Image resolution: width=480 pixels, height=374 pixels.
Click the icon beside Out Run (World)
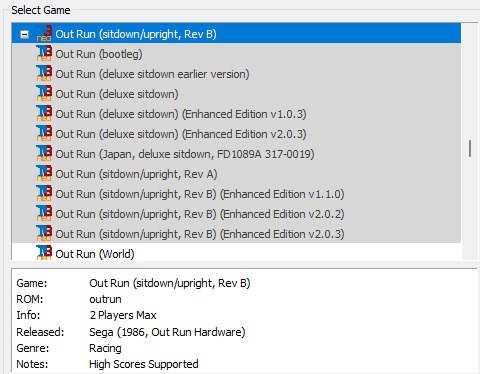point(44,253)
